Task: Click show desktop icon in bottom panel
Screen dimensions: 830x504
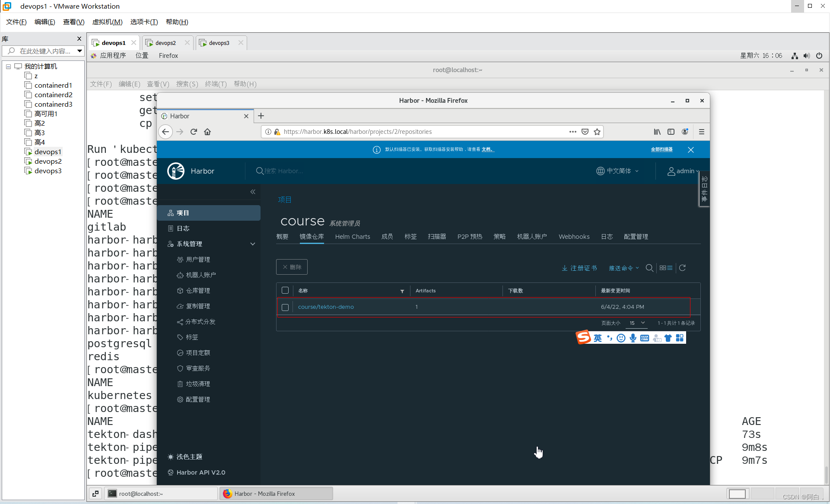Action: (95, 493)
